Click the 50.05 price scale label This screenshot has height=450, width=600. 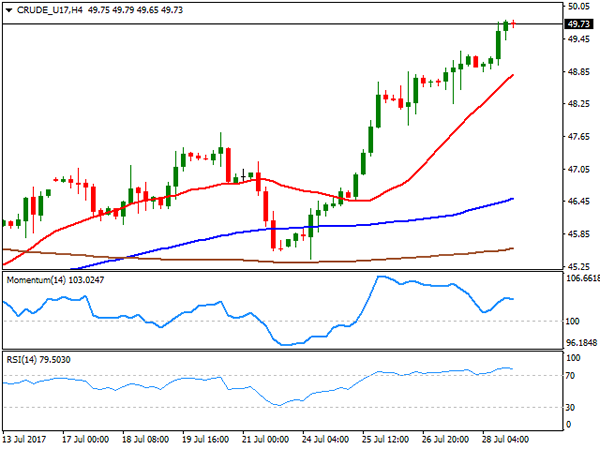579,6
